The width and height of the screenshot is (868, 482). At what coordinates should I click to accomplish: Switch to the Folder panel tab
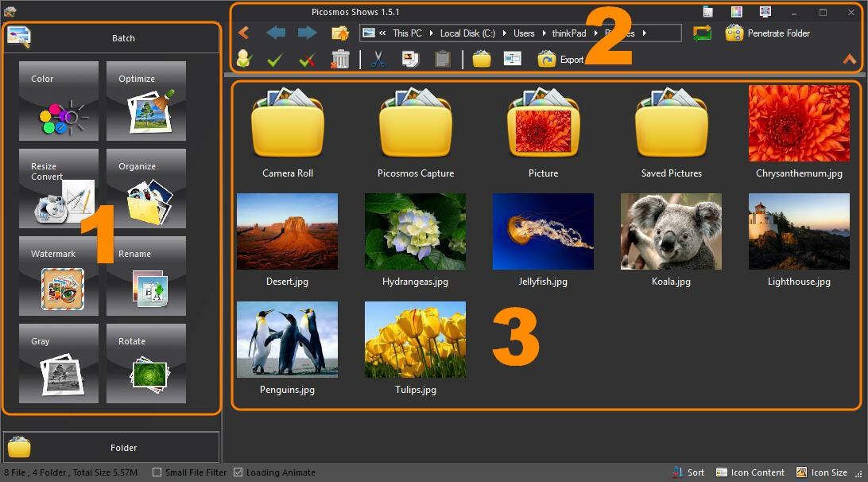click(x=111, y=447)
